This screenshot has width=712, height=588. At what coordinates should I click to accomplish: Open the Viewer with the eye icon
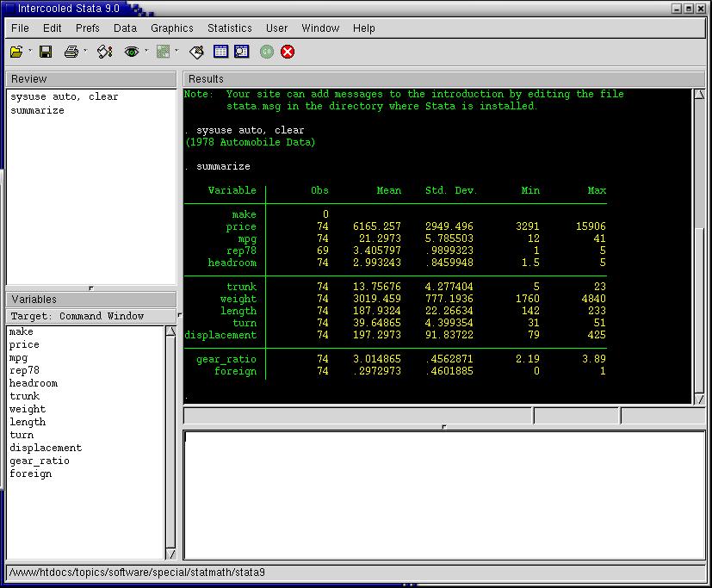tap(132, 52)
